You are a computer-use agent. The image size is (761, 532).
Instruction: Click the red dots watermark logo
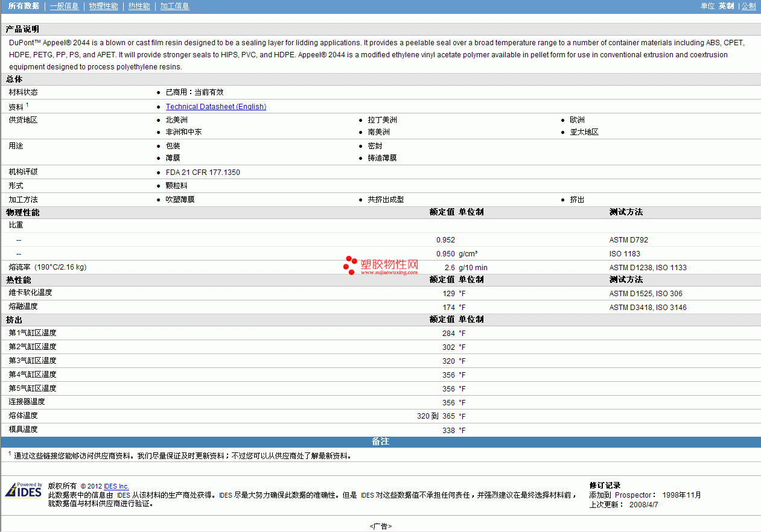[349, 265]
